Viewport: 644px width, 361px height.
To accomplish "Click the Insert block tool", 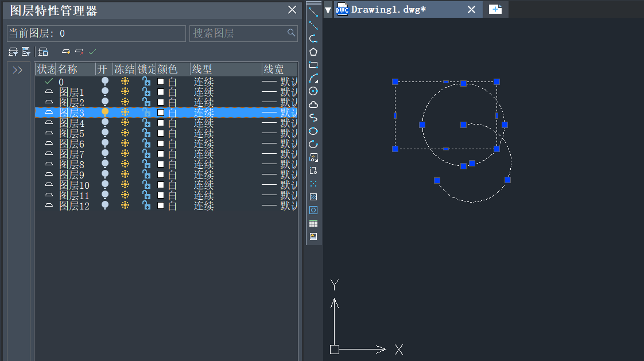I will pos(313,157).
